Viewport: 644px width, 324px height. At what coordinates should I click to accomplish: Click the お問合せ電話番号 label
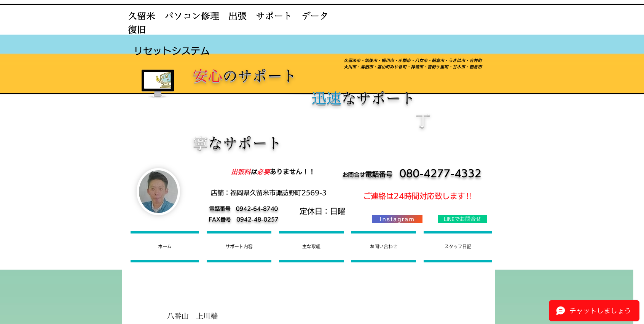[x=367, y=175]
